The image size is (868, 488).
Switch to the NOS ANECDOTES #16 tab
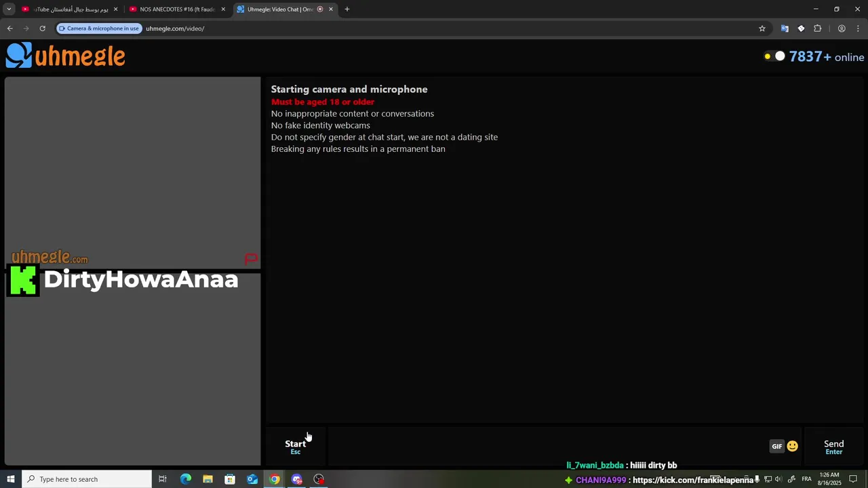click(x=176, y=9)
